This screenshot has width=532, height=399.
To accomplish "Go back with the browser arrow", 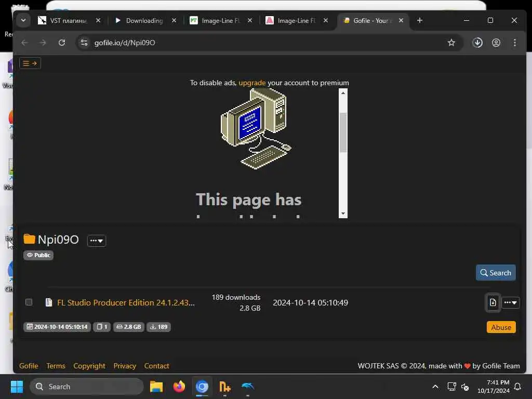I will pos(24,43).
